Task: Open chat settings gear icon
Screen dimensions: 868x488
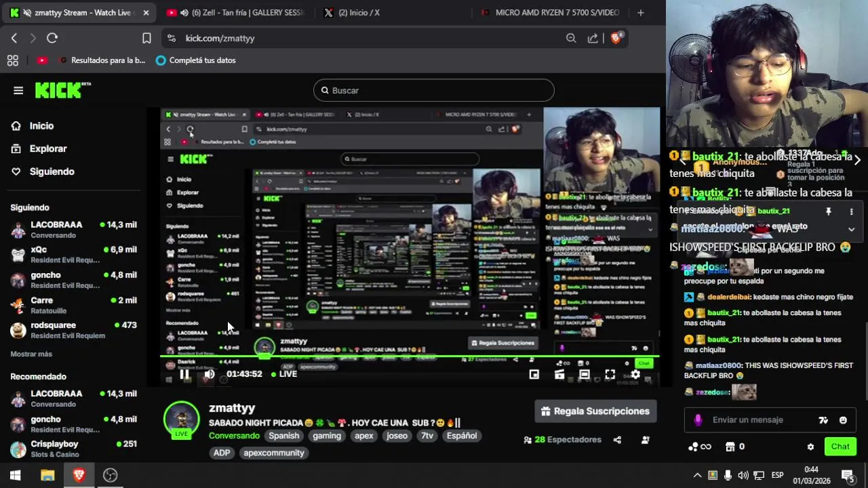Action: coord(810,447)
